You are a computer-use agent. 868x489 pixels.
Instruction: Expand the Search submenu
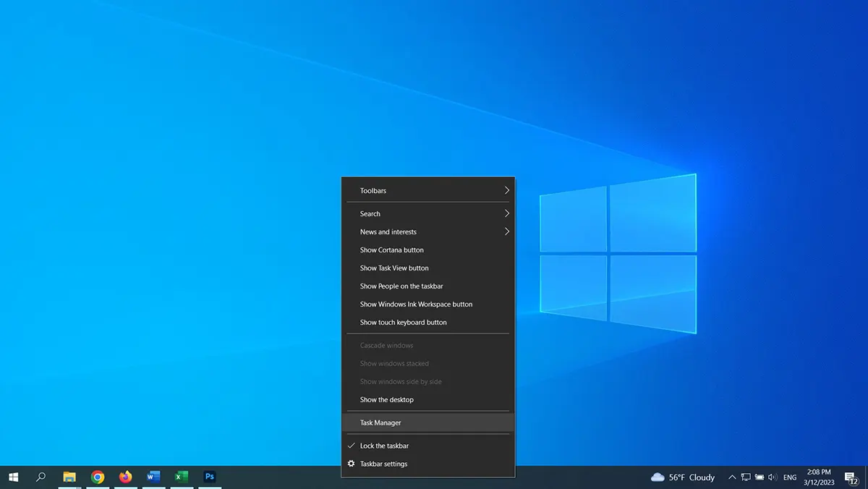[428, 214]
